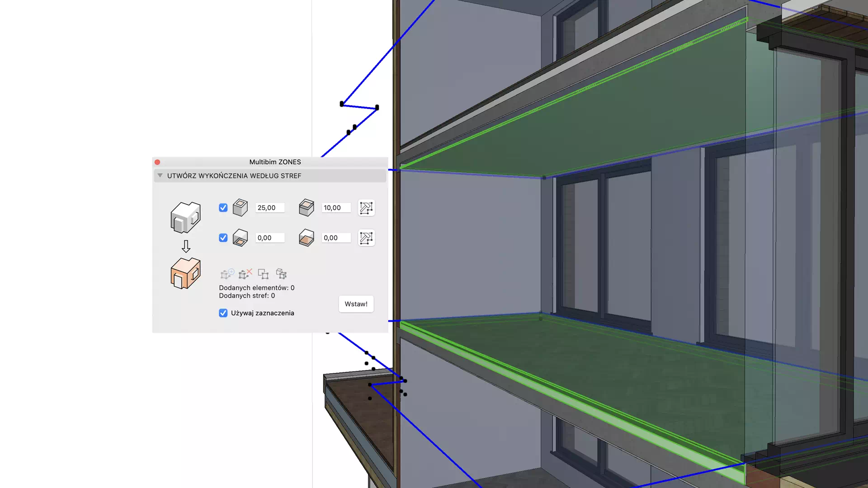Click the 25,00 thickness input field
Viewport: 868px width, 488px height.
point(270,208)
